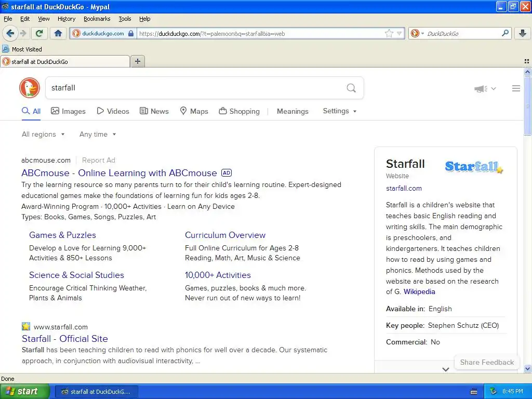Click the page scrollbar up arrow
532x399 pixels.
[527, 72]
